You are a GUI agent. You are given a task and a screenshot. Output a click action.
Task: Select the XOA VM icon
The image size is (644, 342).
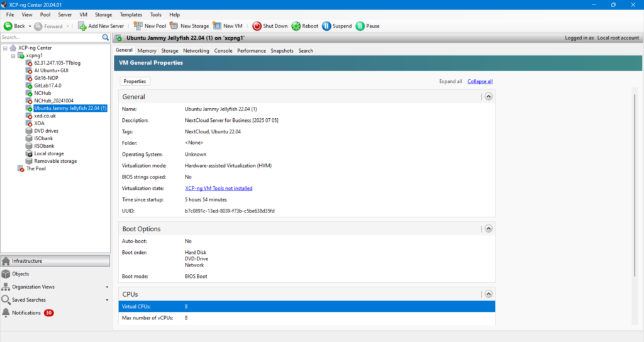coord(29,123)
